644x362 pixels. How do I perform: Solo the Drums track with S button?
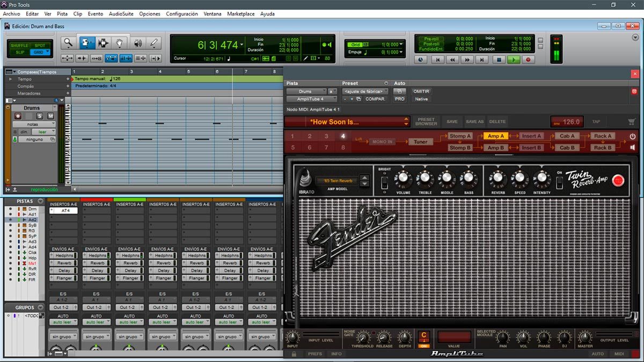(x=40, y=116)
